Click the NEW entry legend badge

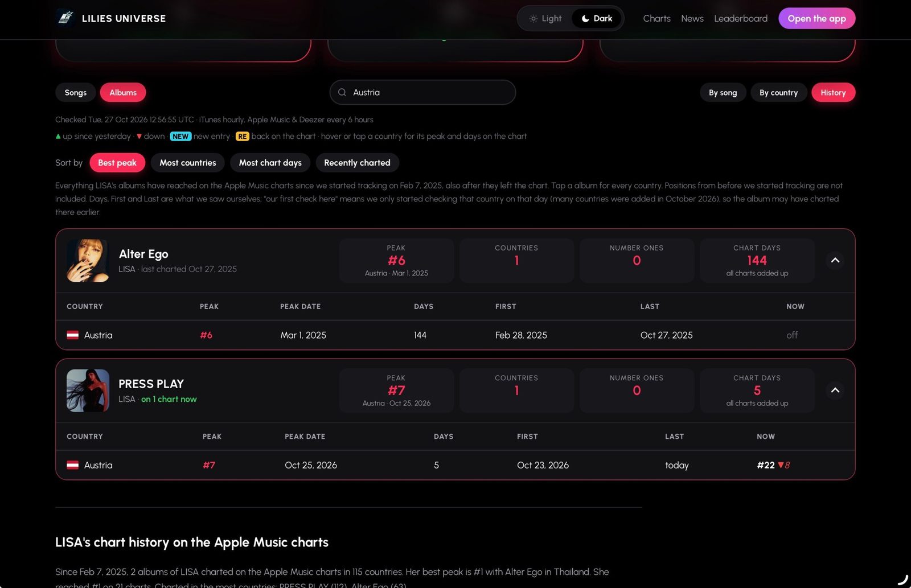180,136
